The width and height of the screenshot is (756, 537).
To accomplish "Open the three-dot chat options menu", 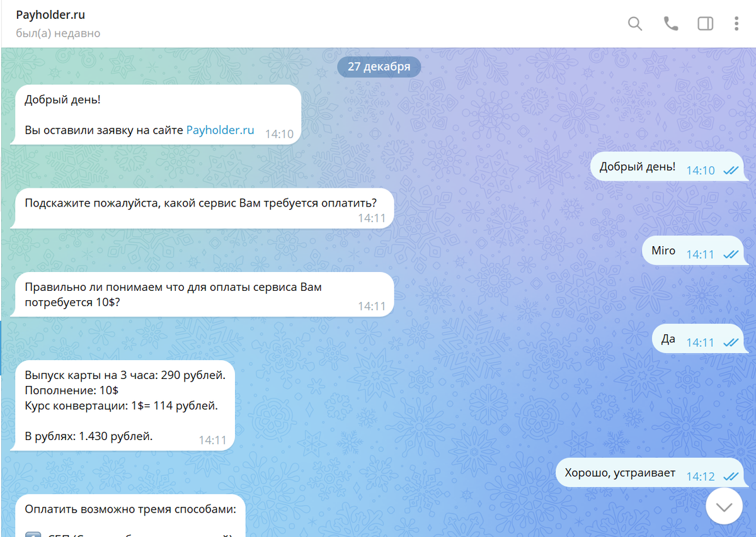I will tap(736, 24).
